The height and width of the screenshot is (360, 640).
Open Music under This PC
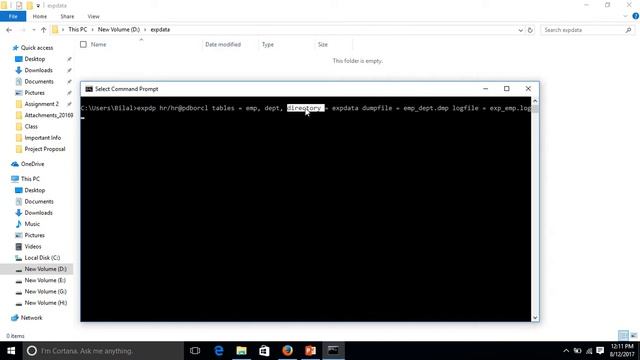coord(32,224)
